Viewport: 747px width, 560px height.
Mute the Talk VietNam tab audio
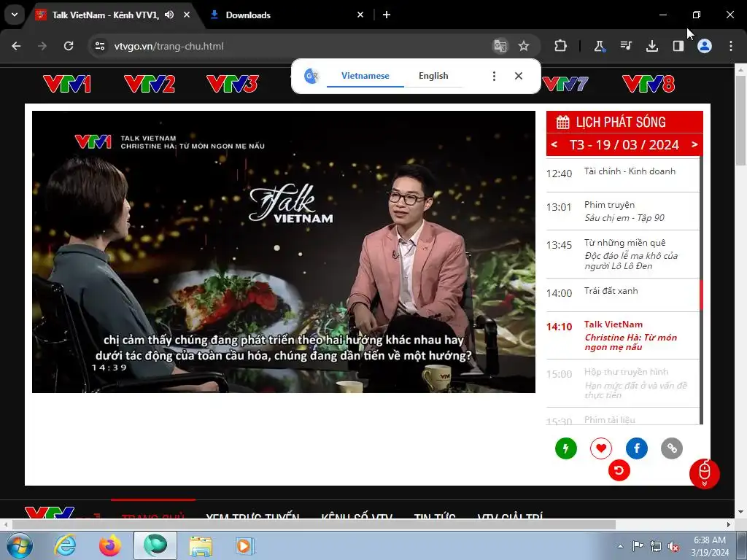click(169, 15)
